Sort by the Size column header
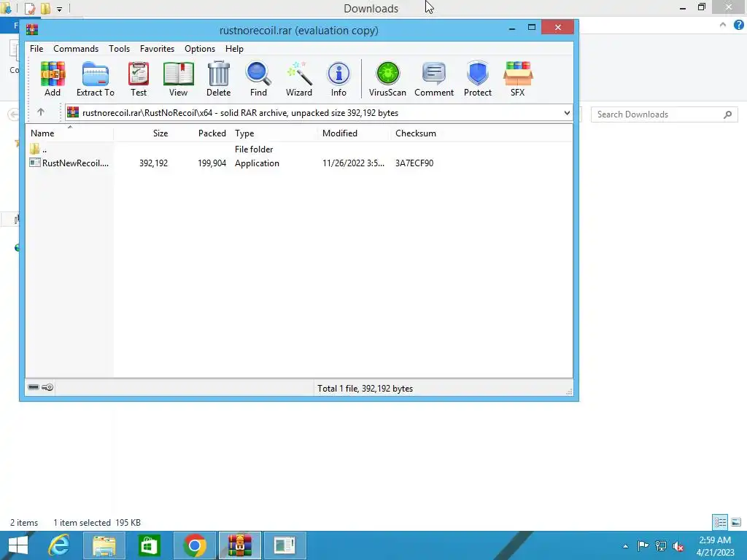This screenshot has height=560, width=747. click(142, 133)
